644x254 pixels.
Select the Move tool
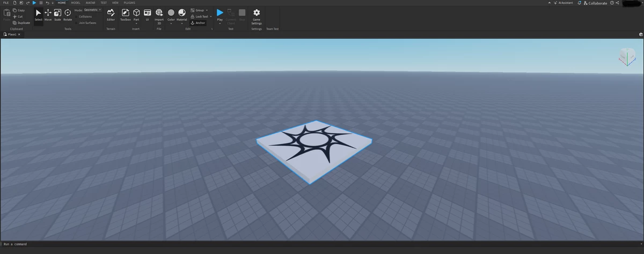click(48, 14)
